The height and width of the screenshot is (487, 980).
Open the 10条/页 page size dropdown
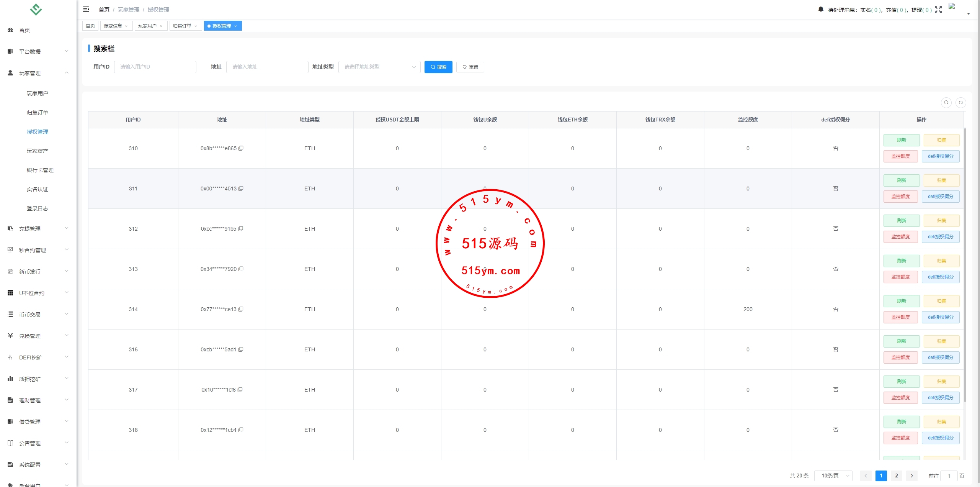click(833, 476)
